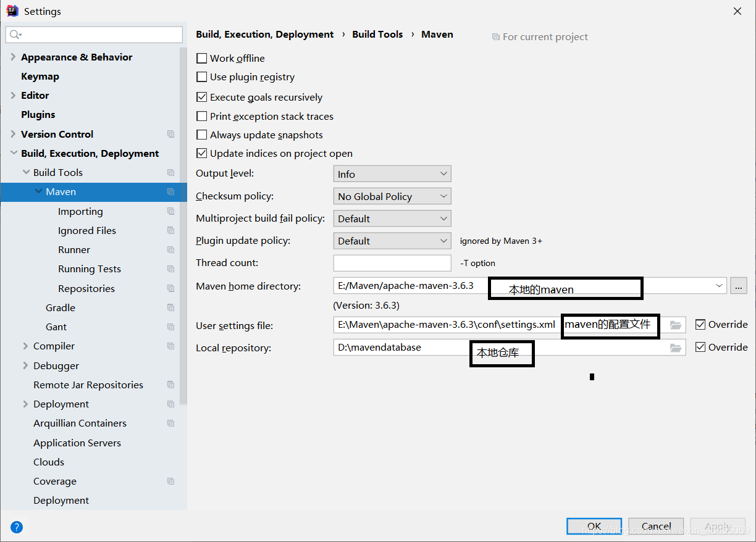Viewport: 756px width, 542px height.
Task: Click Build Tools breadcrumb link
Action: [x=377, y=35]
